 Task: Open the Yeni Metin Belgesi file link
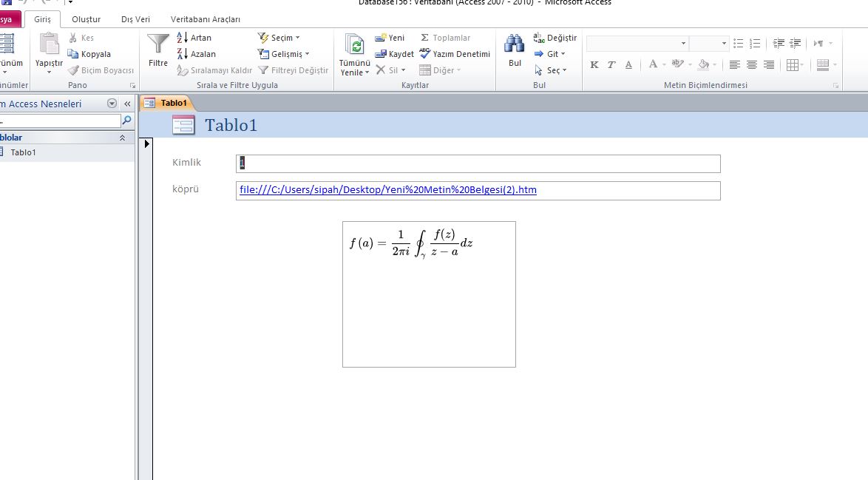(388, 190)
